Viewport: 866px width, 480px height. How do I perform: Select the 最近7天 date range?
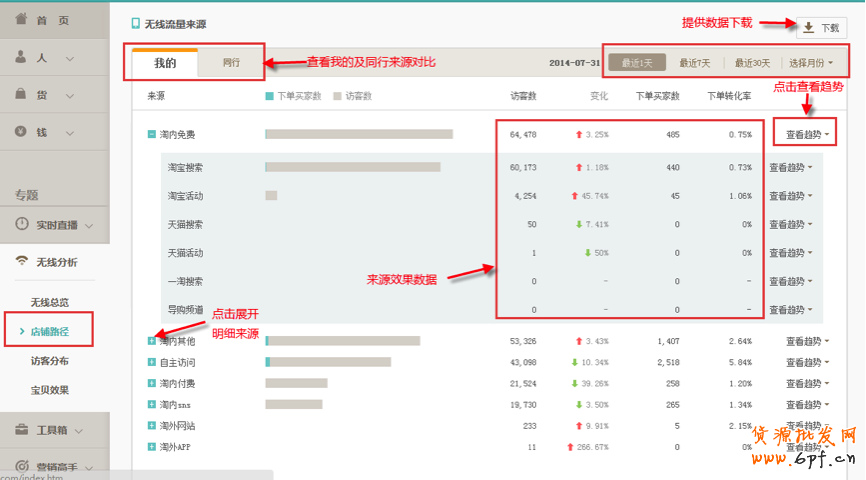click(694, 63)
